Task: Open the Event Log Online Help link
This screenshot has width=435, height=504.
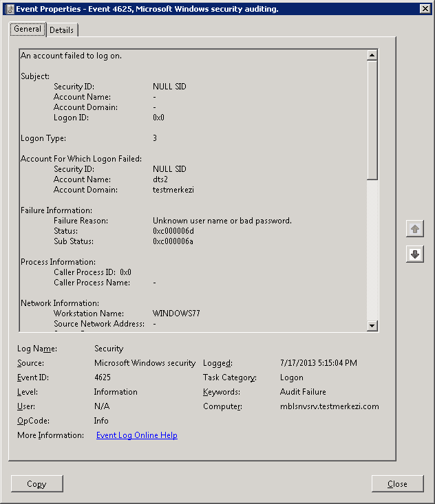Action: click(x=137, y=435)
